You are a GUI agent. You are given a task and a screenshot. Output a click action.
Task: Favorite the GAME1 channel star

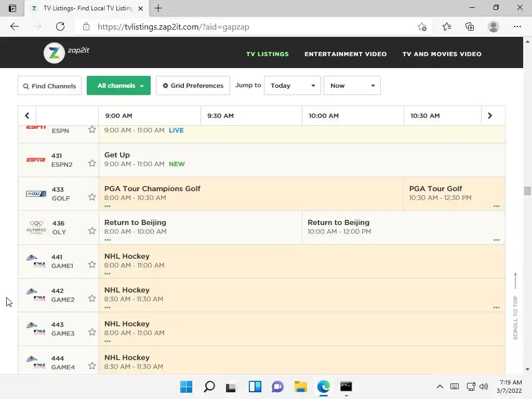[x=92, y=264]
